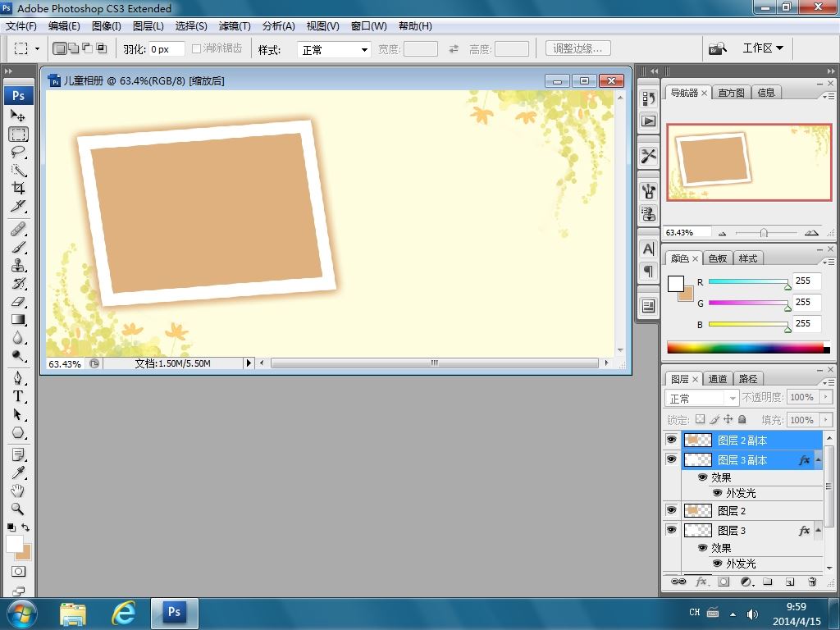
Task: Swap foreground and background colors
Action: tap(25, 527)
